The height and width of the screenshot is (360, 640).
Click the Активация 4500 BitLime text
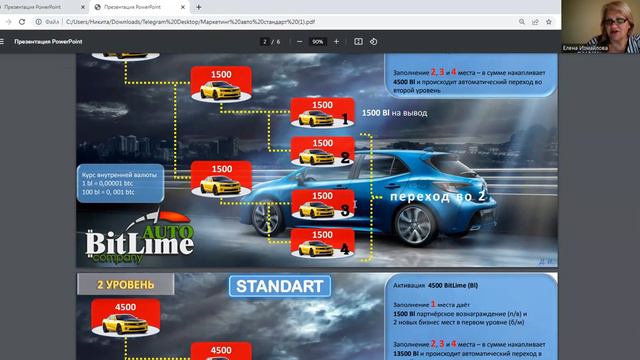point(435,286)
